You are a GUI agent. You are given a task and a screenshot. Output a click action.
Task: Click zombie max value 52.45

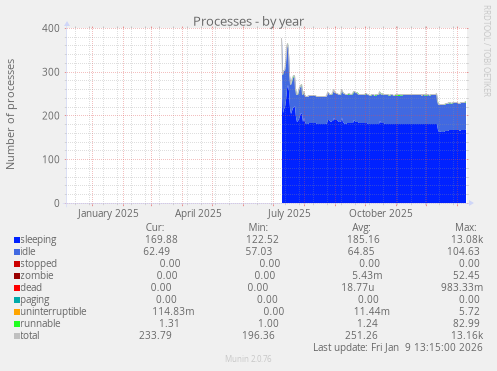[466, 275]
